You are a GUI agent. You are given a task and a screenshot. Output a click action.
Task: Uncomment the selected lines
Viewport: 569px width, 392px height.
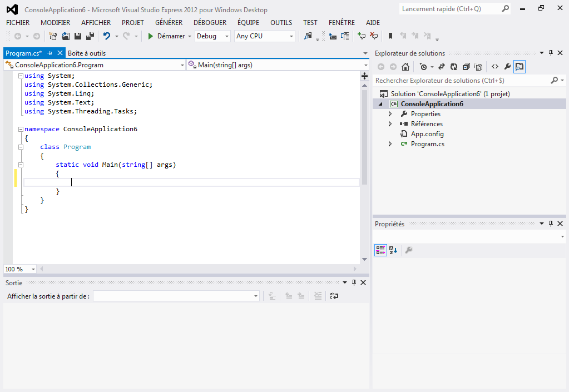[x=374, y=36]
